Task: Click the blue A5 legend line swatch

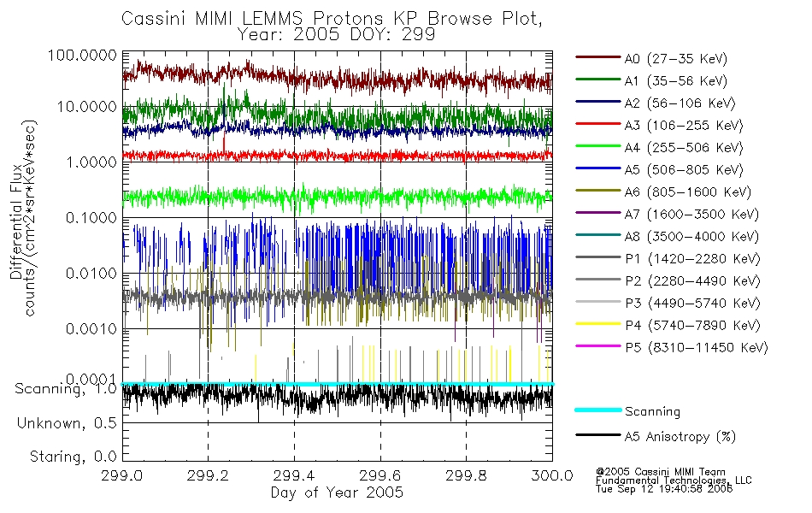Action: coord(597,168)
